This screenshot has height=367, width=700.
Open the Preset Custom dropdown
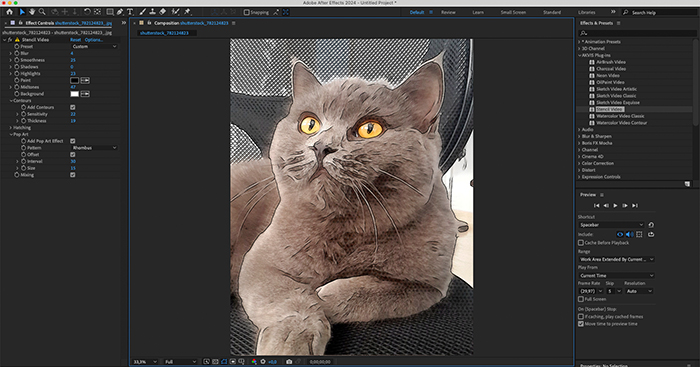(94, 46)
